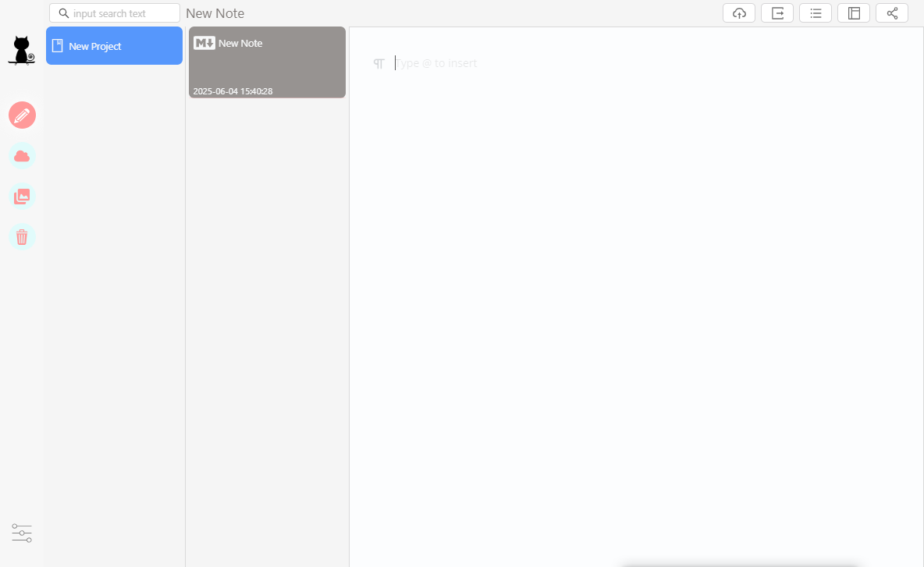Click the export arrow toolbar button
The image size is (924, 567).
[x=777, y=13]
